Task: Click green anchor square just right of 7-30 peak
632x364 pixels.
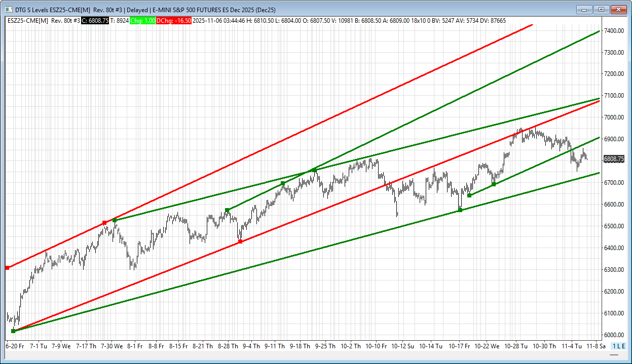Action: point(115,220)
